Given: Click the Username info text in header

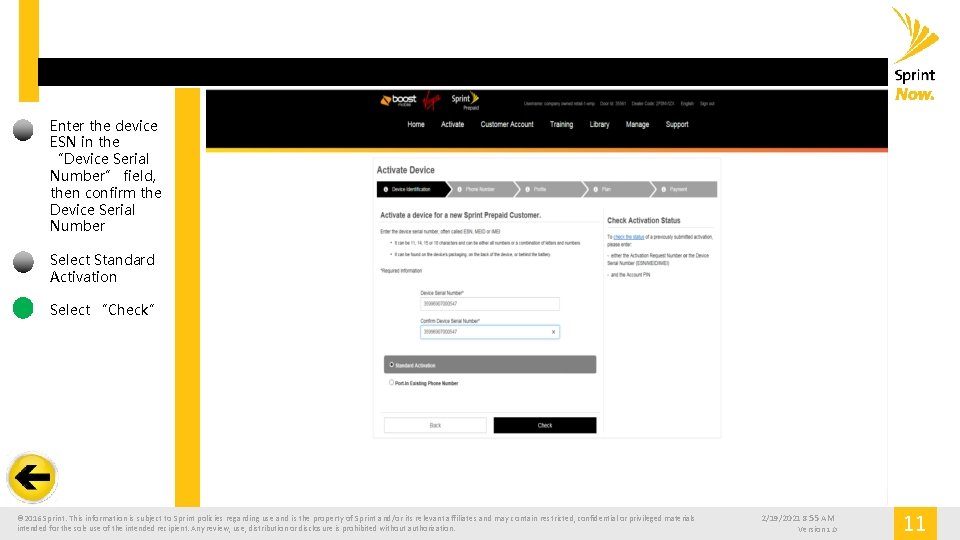Looking at the screenshot, I should click(x=559, y=103).
